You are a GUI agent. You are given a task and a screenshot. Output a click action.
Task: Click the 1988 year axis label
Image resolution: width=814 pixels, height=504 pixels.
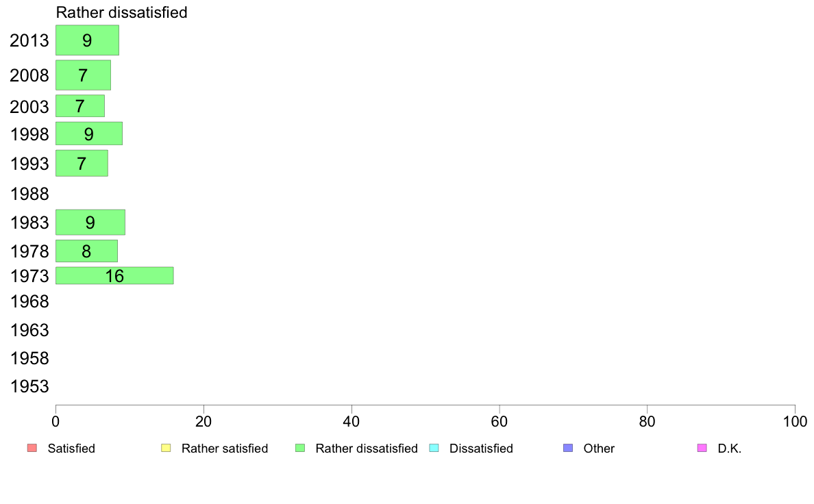[29, 194]
